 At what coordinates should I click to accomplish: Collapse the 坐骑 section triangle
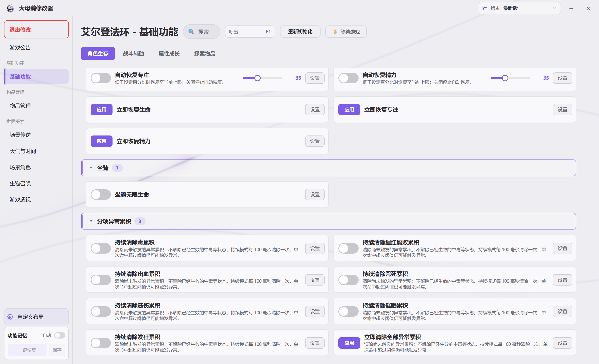[x=91, y=168]
